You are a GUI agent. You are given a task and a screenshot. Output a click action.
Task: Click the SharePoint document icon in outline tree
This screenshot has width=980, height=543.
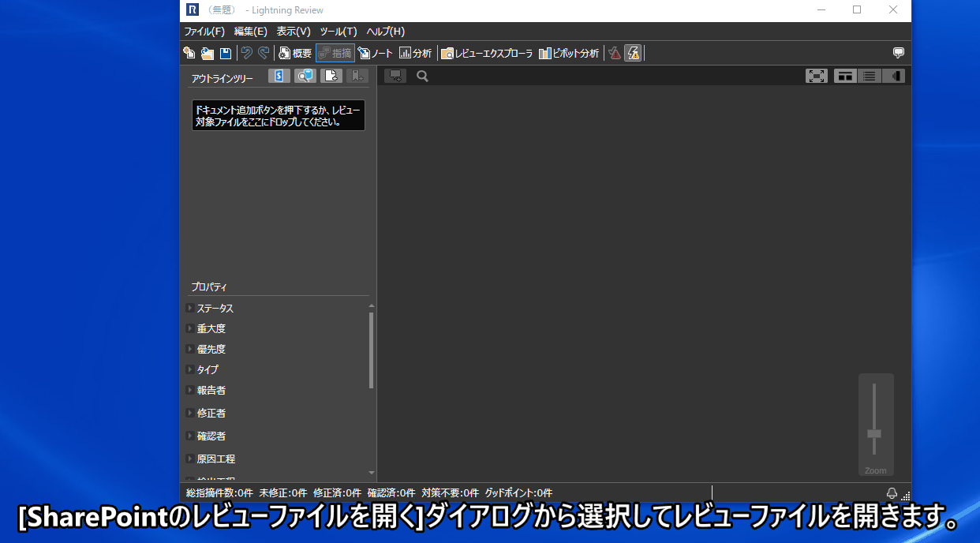coord(279,76)
